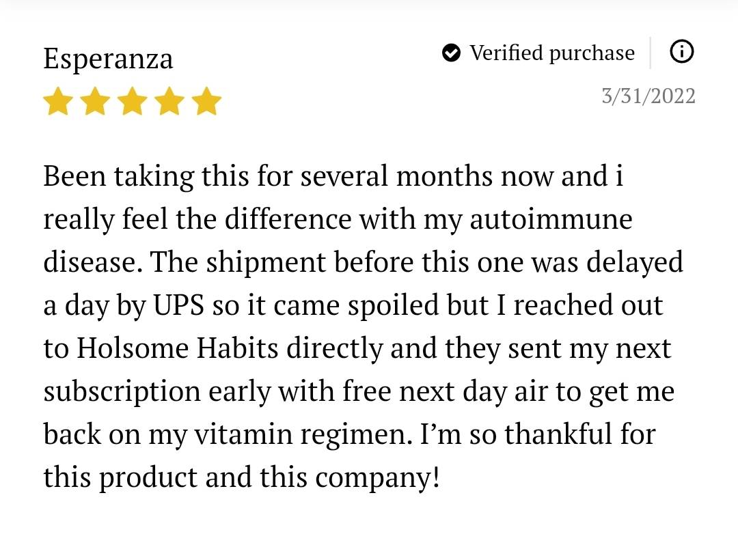738x560 pixels.
Task: Click the first line starting Been taking
Action: [x=333, y=178]
